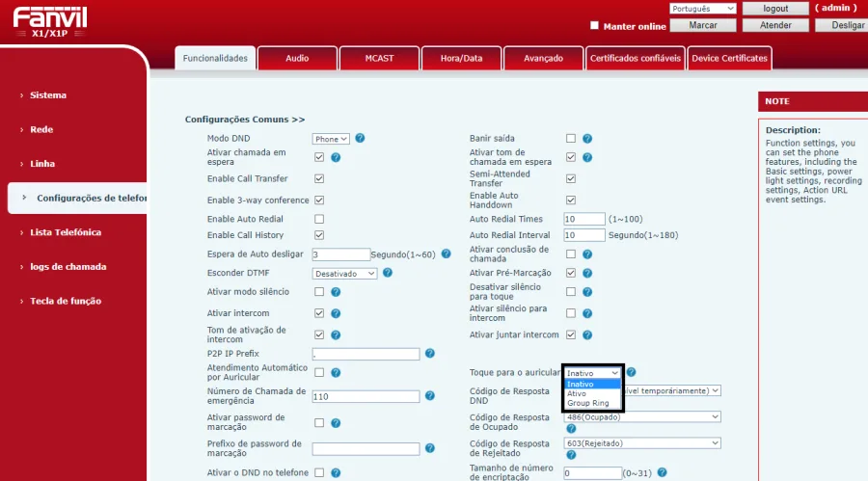Click help icon beside Toque para o auricular
868x481 pixels.
[x=631, y=372]
